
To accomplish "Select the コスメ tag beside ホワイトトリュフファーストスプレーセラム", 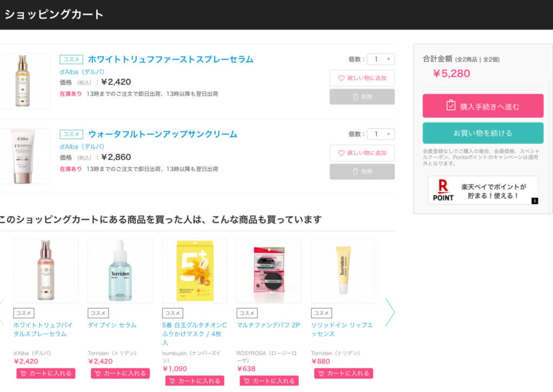I will coord(71,59).
